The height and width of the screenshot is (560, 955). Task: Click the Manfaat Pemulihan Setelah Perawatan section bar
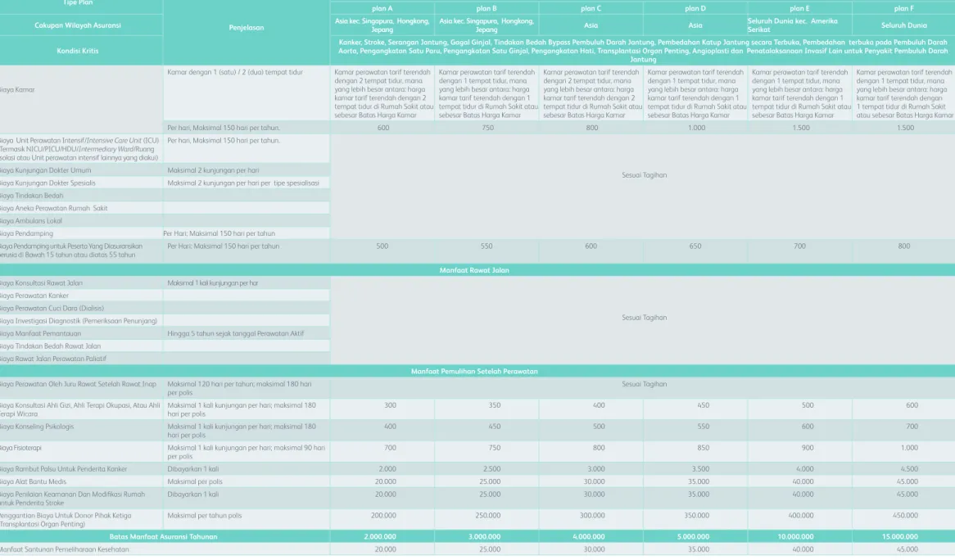point(474,372)
